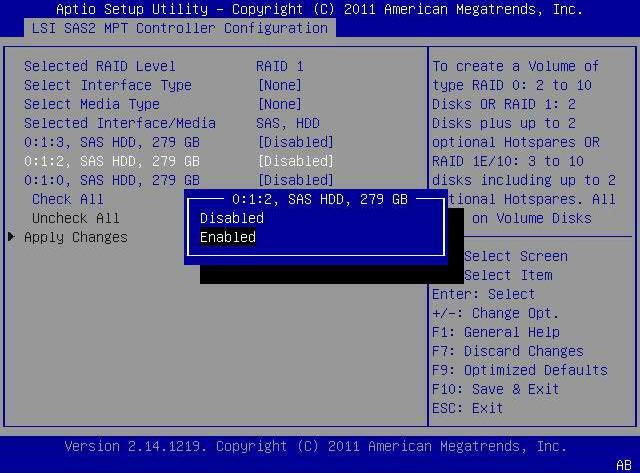Viewport: 640px width, 473px height.
Task: Click the SAS, HDD value
Action: (x=288, y=123)
